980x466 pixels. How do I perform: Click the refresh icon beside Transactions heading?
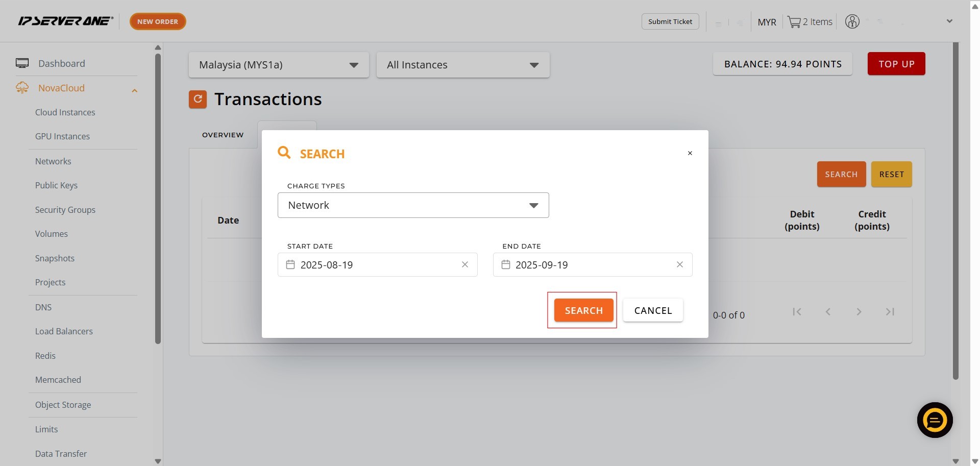point(198,99)
